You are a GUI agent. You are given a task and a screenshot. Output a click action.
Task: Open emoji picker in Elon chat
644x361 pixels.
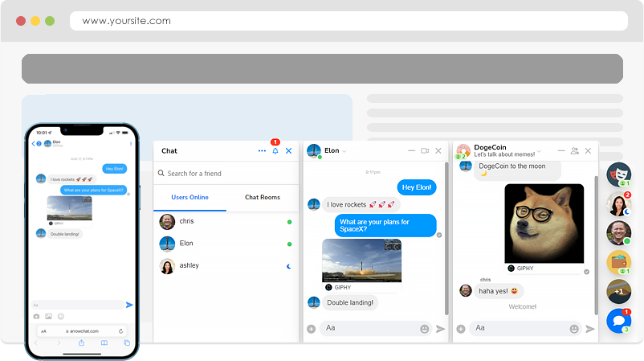[424, 329]
